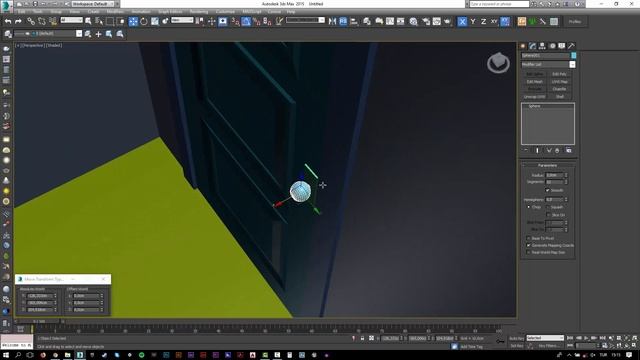This screenshot has height=360, width=640.
Task: Open the layer list dropdown arrow
Action: [x=79, y=34]
